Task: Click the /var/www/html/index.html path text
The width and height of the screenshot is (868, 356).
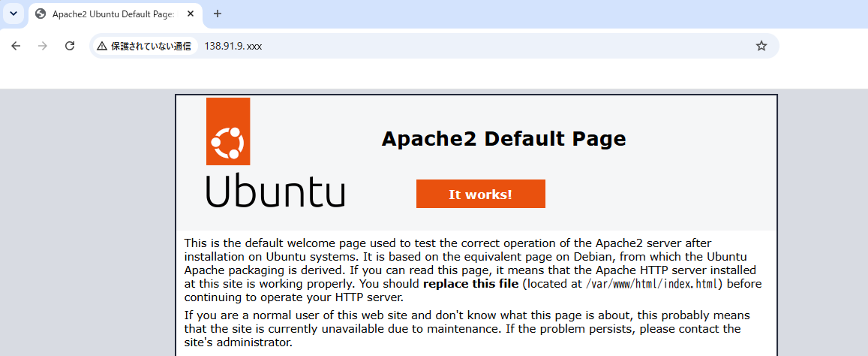Action: [x=652, y=285]
